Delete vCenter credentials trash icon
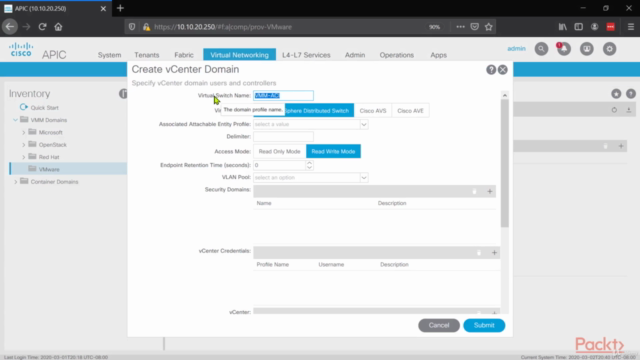 pyautogui.click(x=479, y=253)
